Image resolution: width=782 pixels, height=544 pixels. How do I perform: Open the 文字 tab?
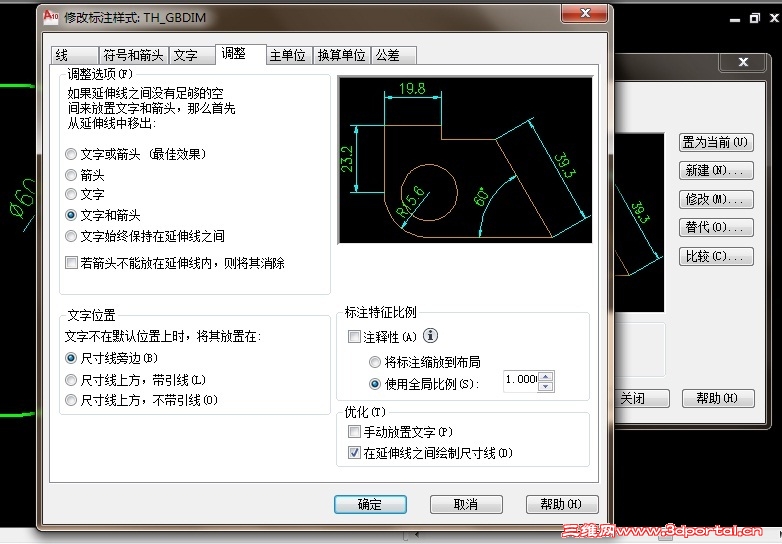(x=192, y=55)
